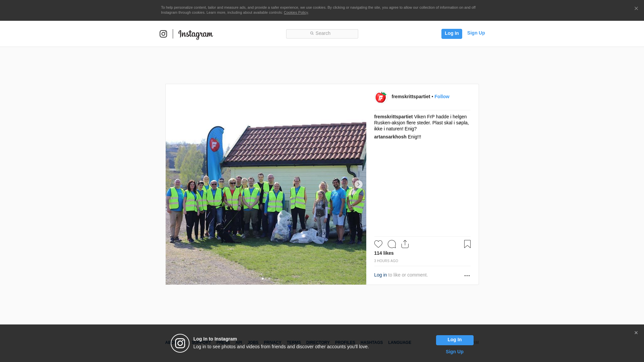The image size is (644, 362).
Task: Open Sign Up link in header
Action: [476, 33]
